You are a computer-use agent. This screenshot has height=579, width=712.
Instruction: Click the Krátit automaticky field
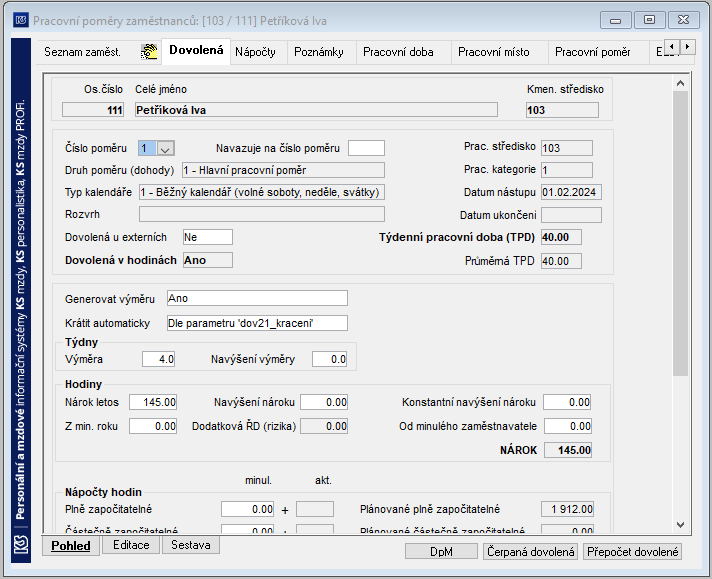click(257, 323)
